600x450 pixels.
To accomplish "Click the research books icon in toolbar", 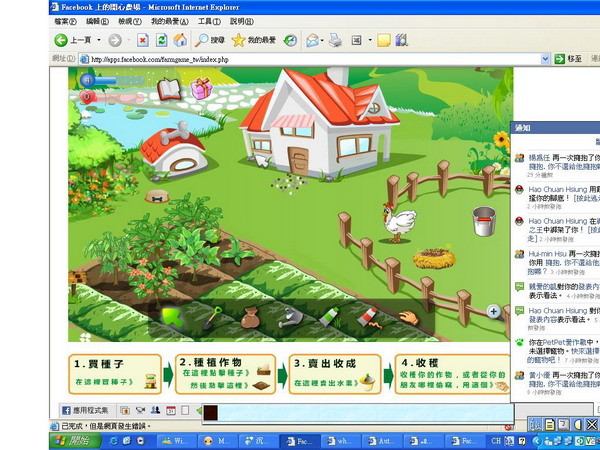I will pos(401,40).
